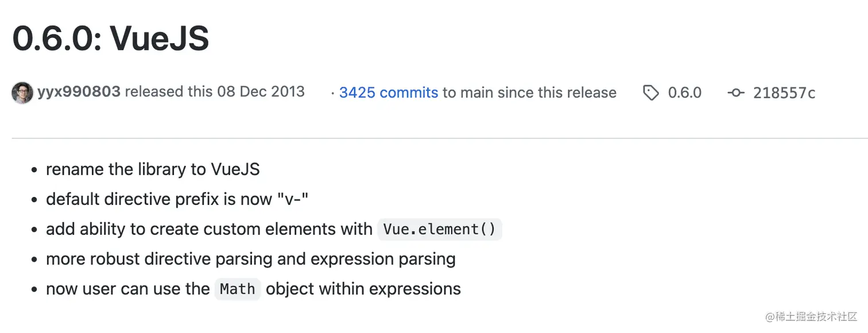This screenshot has height=333, width=868.
Task: Click yyx990803's round avatar picture
Action: click(x=22, y=93)
